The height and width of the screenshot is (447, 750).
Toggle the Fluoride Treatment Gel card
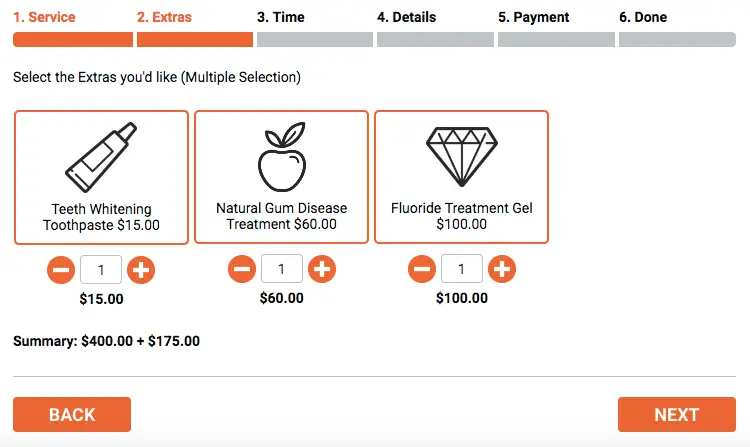coord(462,177)
